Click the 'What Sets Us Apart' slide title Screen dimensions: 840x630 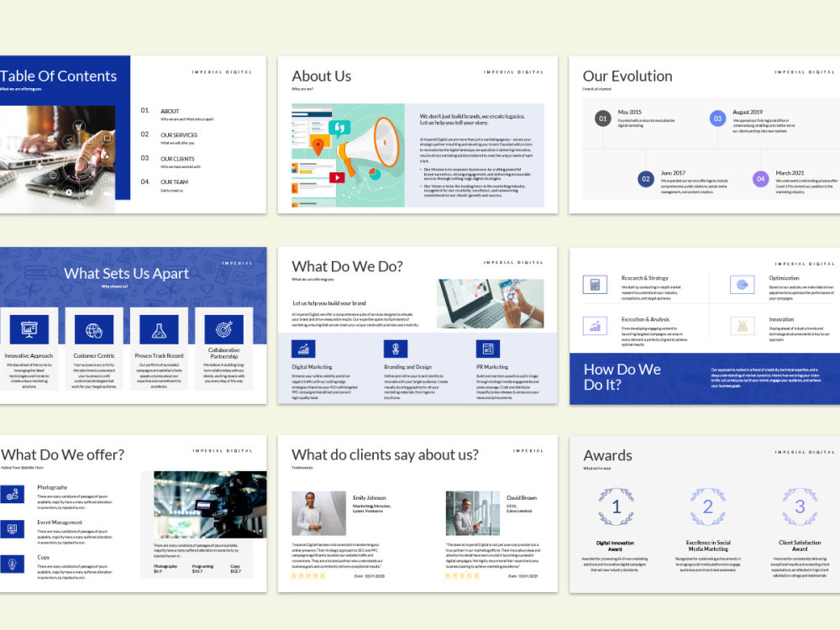click(x=127, y=274)
